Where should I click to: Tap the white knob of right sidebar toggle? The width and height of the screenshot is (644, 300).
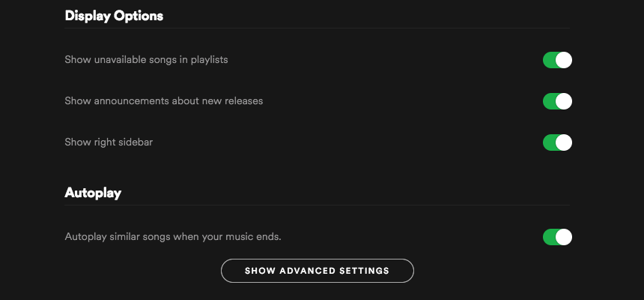pos(564,142)
